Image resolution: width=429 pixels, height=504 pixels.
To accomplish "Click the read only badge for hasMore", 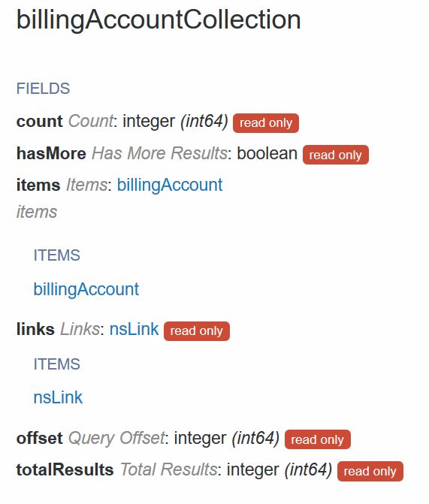I will click(x=335, y=155).
